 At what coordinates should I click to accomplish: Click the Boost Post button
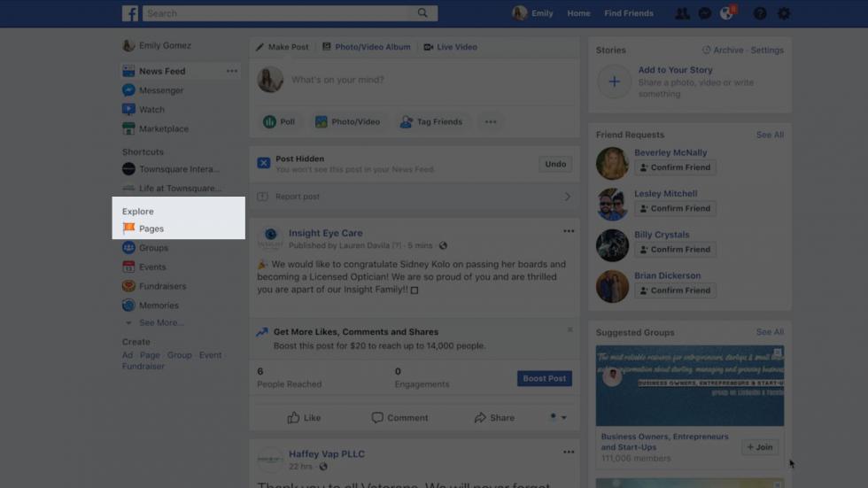coord(544,378)
